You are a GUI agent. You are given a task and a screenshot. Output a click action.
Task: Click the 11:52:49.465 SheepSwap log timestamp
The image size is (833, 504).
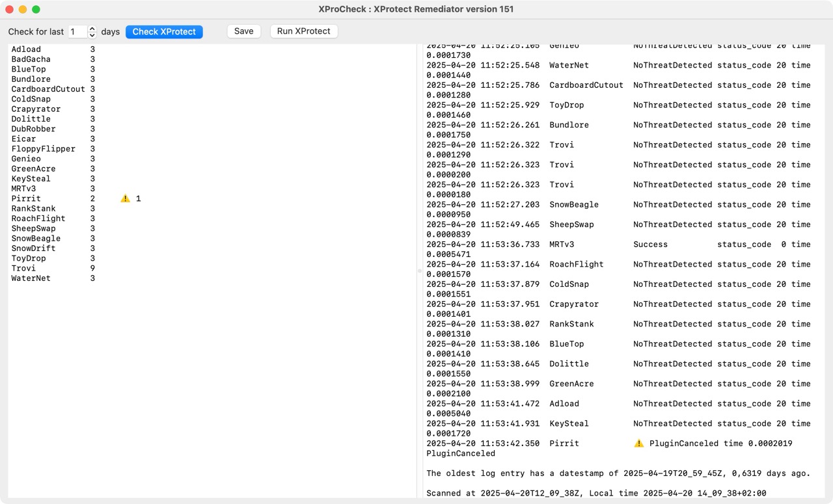point(483,224)
